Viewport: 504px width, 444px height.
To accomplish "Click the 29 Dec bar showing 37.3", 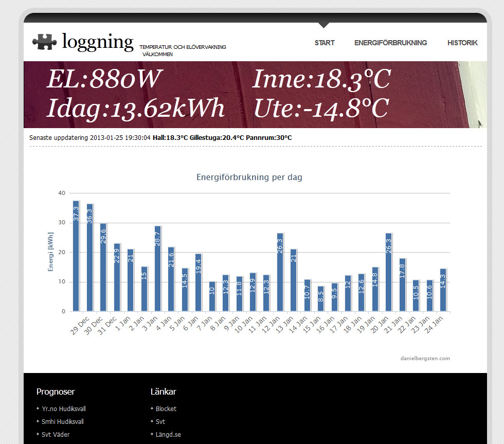I will 76,256.
